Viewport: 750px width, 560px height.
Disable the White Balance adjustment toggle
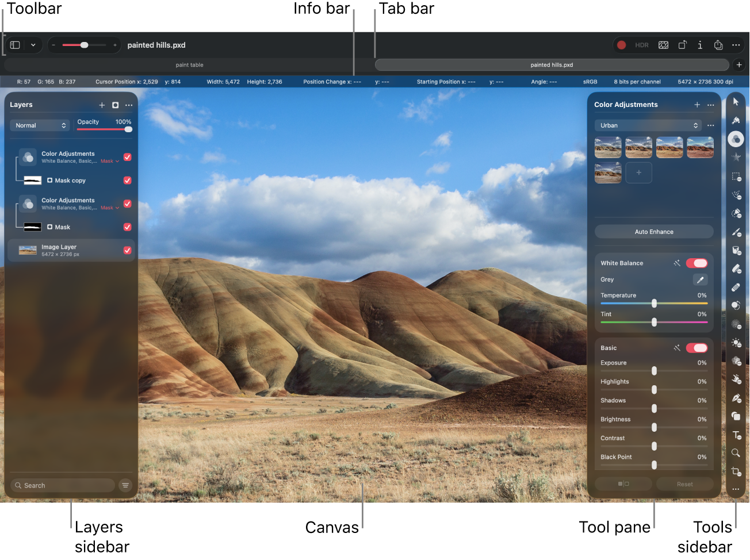tap(697, 263)
